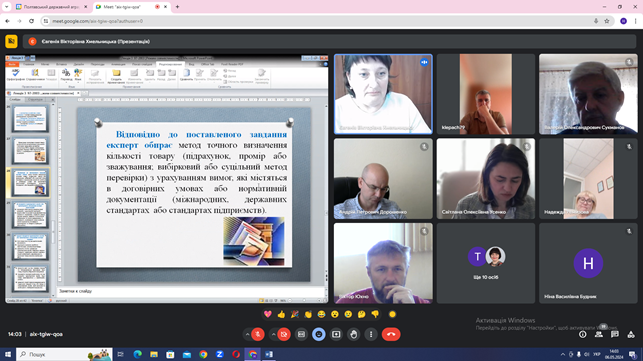This screenshot has width=643, height=361.
Task: Send the thumbs up reaction
Action: (281, 314)
